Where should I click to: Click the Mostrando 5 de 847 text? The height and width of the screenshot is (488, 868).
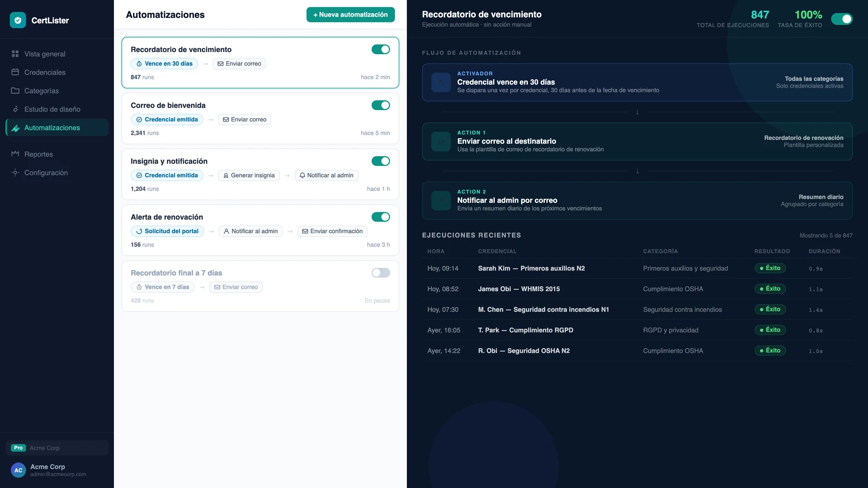pyautogui.click(x=826, y=236)
